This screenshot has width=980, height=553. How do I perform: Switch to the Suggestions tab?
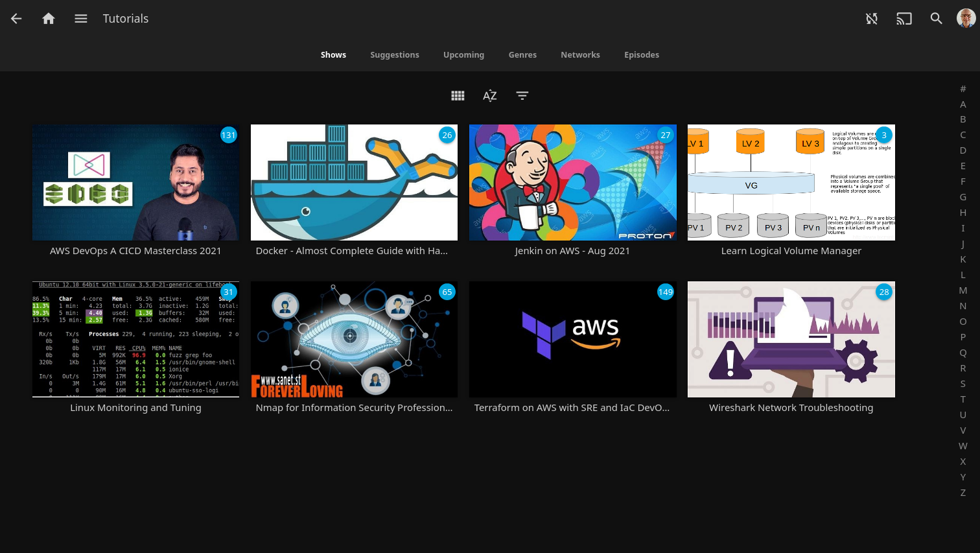(x=395, y=55)
